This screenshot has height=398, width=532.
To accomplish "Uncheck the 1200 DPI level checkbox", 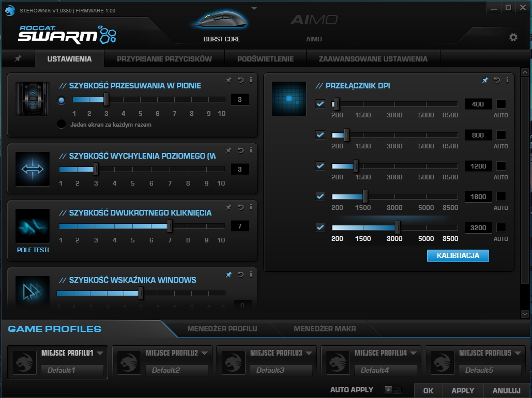I will (x=320, y=165).
